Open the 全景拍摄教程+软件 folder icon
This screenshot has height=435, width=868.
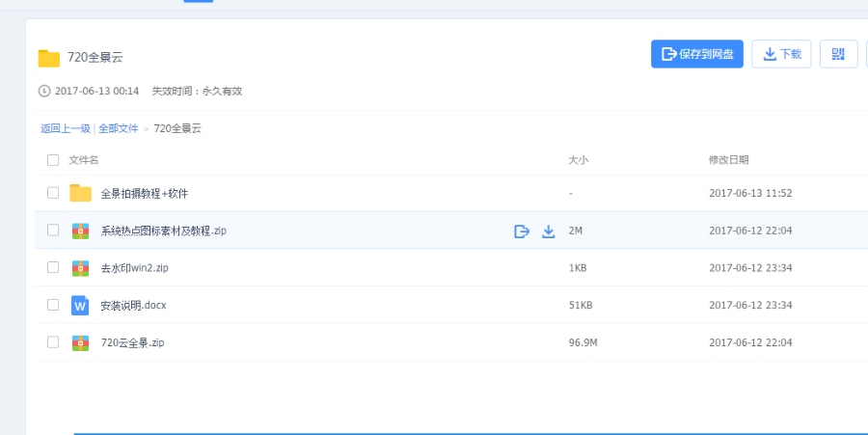[80, 193]
